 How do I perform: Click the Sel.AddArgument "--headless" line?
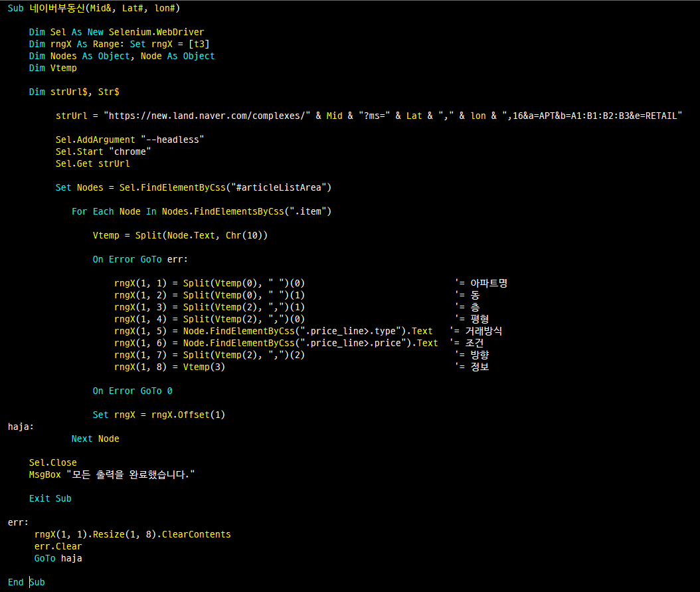[130, 140]
